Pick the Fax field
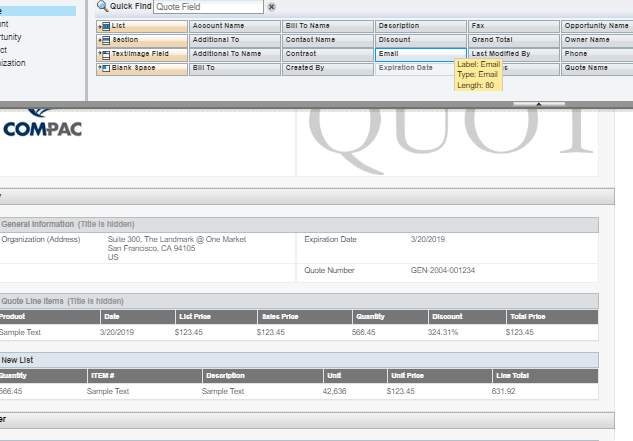 coord(514,26)
